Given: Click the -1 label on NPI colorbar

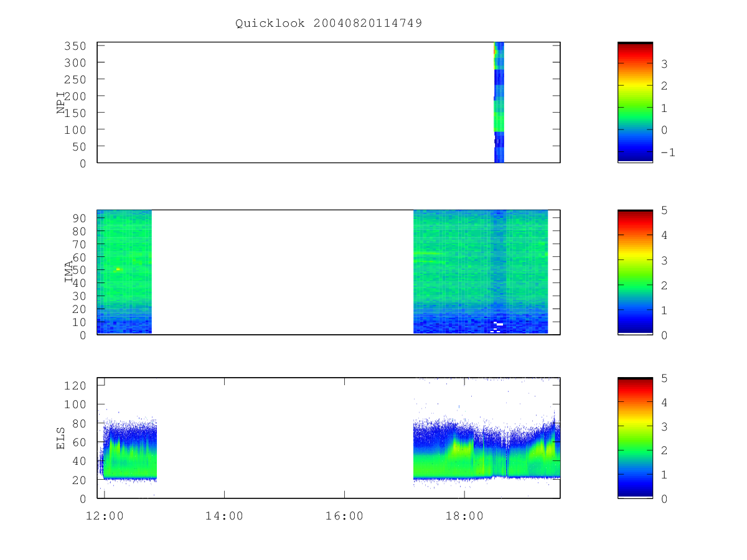Looking at the screenshot, I should point(668,152).
